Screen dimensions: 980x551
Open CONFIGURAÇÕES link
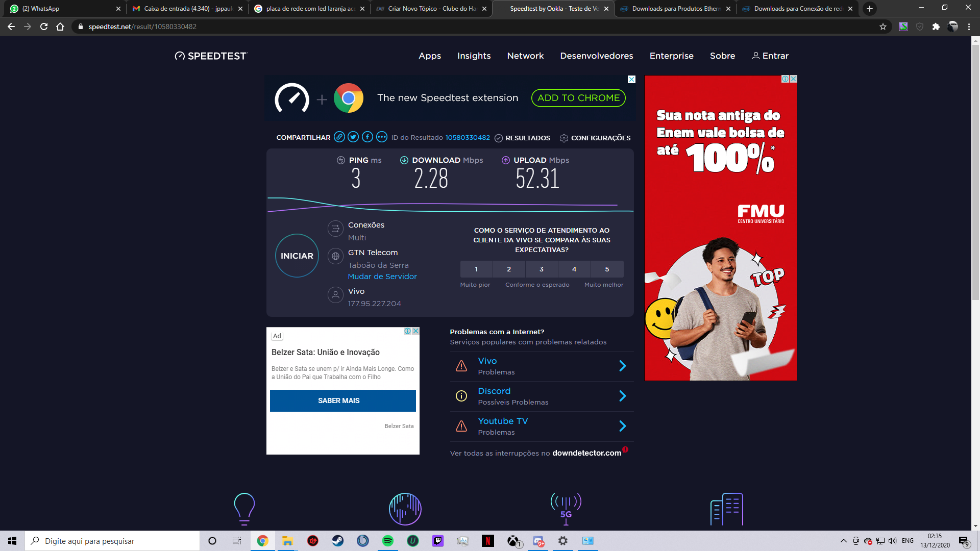click(x=595, y=138)
